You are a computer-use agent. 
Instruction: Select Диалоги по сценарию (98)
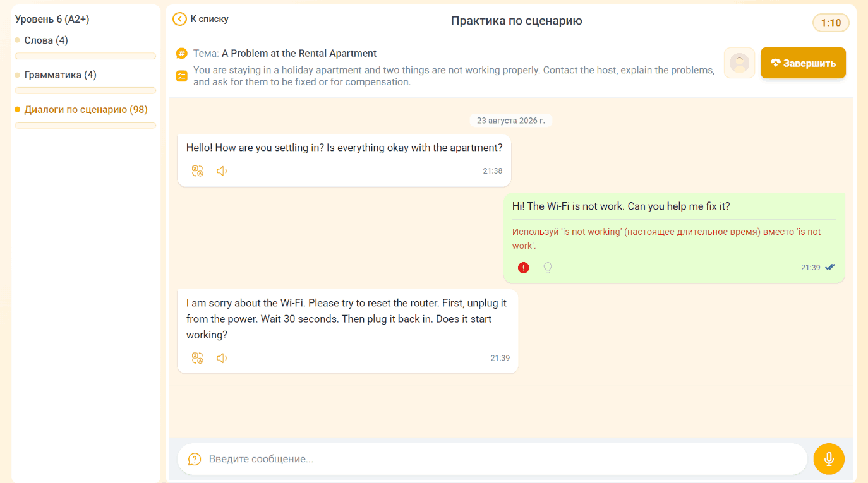pyautogui.click(x=86, y=110)
